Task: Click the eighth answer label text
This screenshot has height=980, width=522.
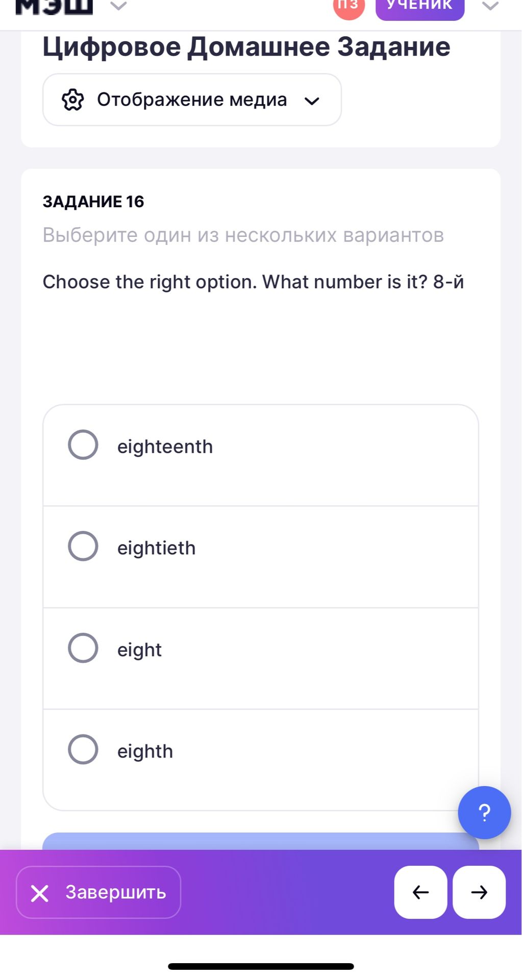Action: (x=145, y=751)
